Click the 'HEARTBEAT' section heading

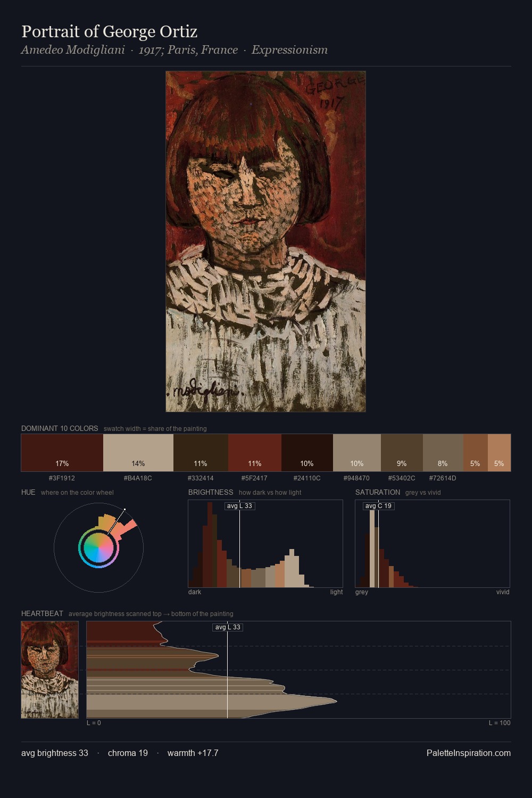pyautogui.click(x=42, y=613)
